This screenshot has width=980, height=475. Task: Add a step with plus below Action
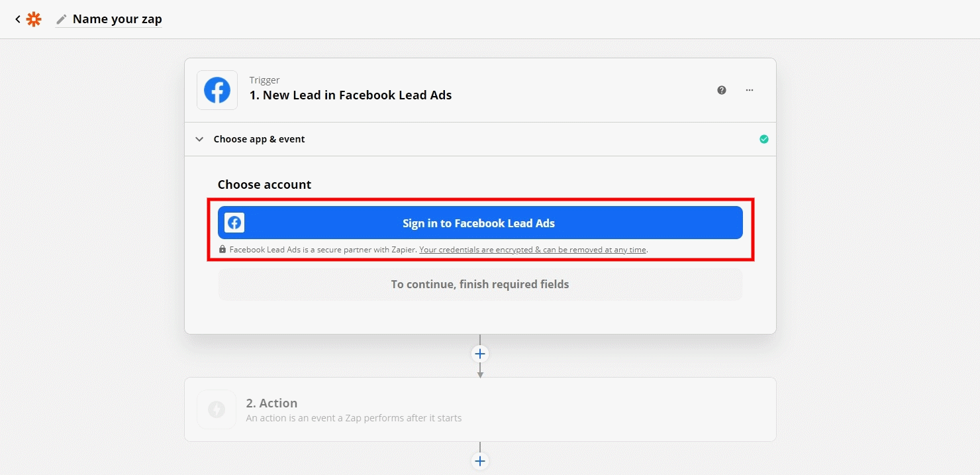pos(480,461)
